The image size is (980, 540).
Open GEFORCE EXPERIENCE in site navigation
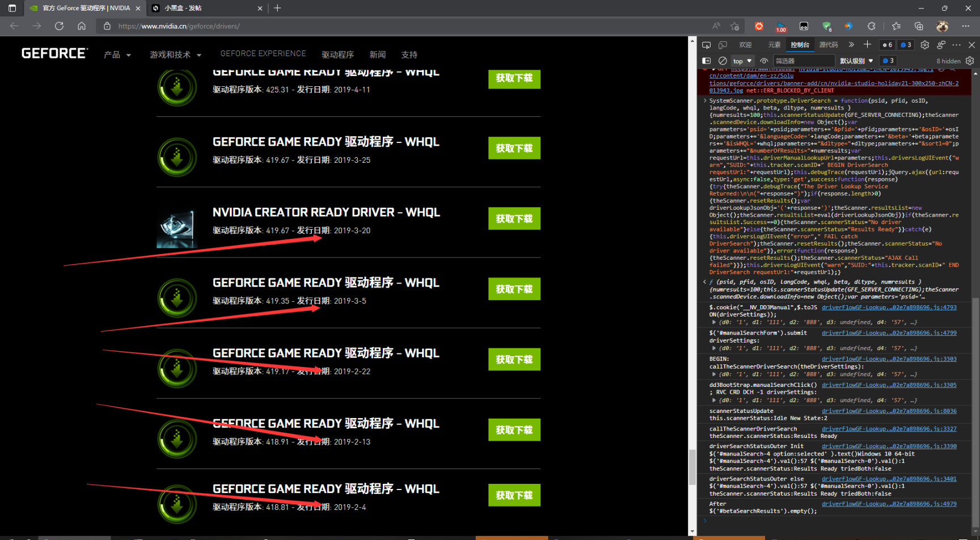[263, 53]
